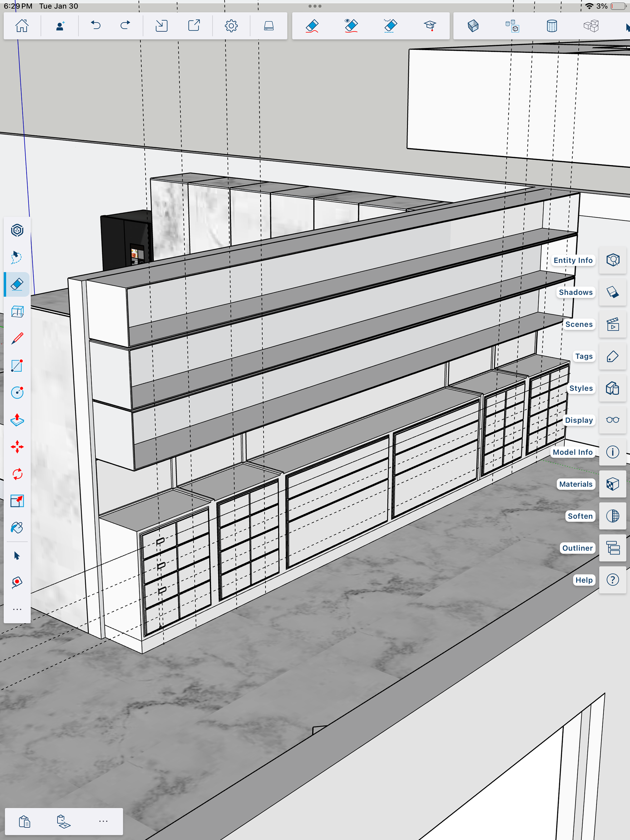Open the Home screen icon

pos(22,26)
